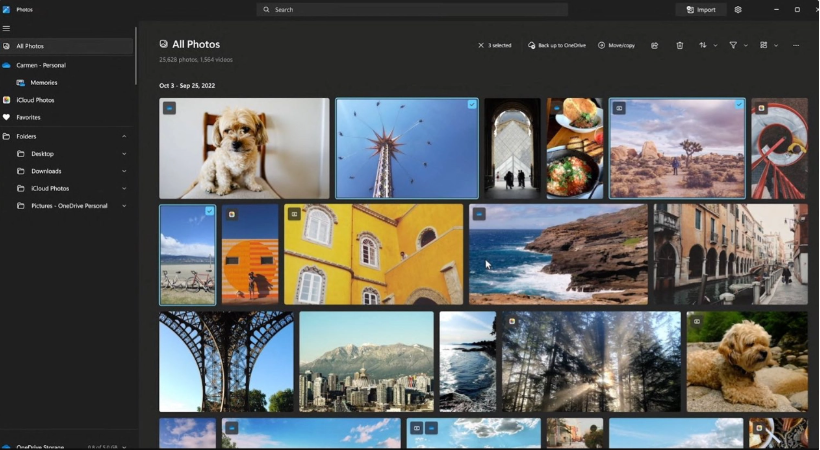The image size is (820, 450).
Task: Expand the Desktop folder chevron
Action: tap(124, 154)
